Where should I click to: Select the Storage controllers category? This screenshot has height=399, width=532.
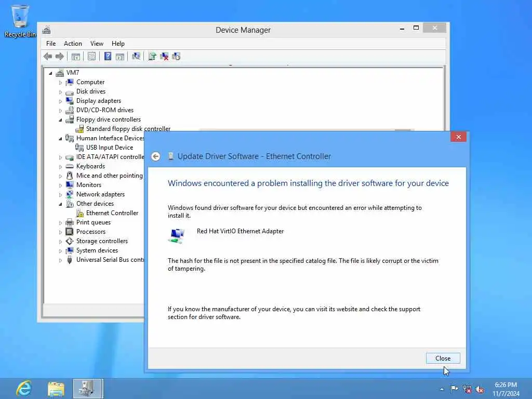pos(102,241)
